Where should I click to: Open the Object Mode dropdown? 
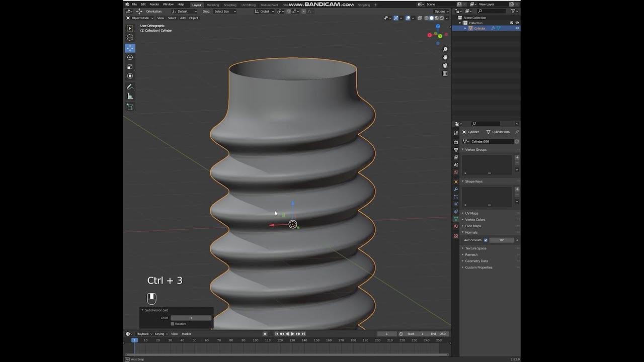pos(140,18)
